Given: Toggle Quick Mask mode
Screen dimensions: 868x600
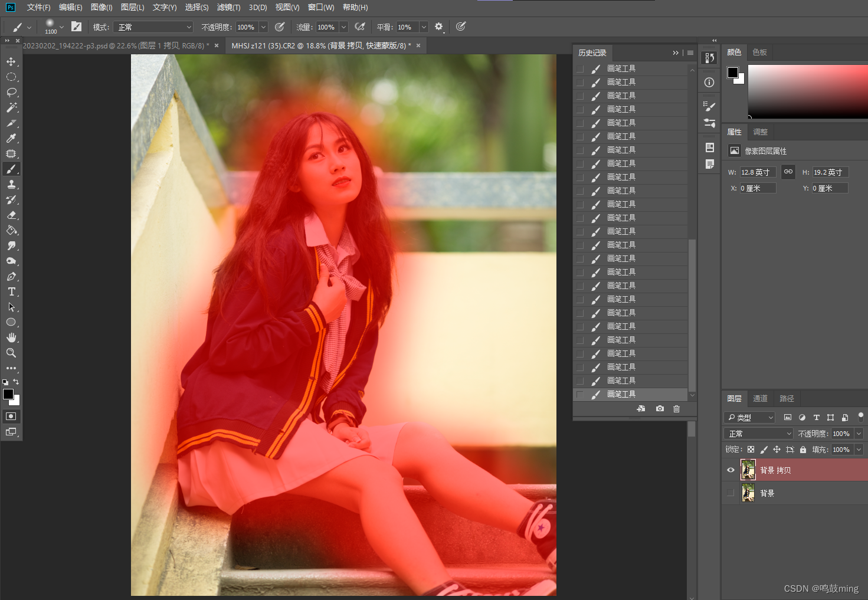Looking at the screenshot, I should [x=11, y=416].
